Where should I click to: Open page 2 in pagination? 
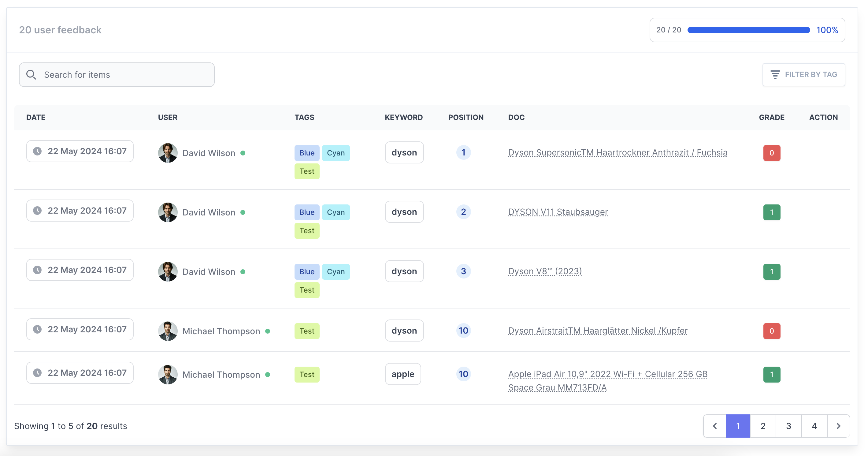pyautogui.click(x=763, y=426)
